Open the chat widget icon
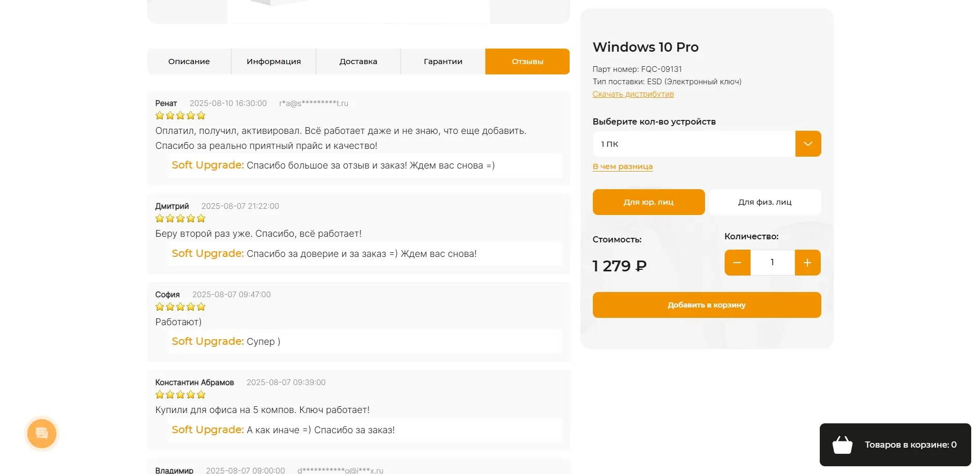This screenshot has width=980, height=474. (42, 433)
